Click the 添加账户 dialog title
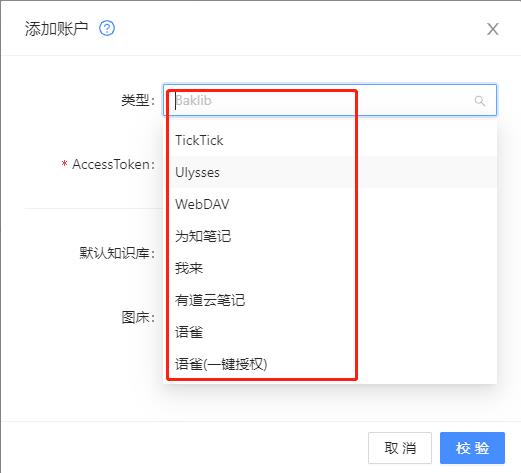The image size is (521, 473). (x=56, y=29)
